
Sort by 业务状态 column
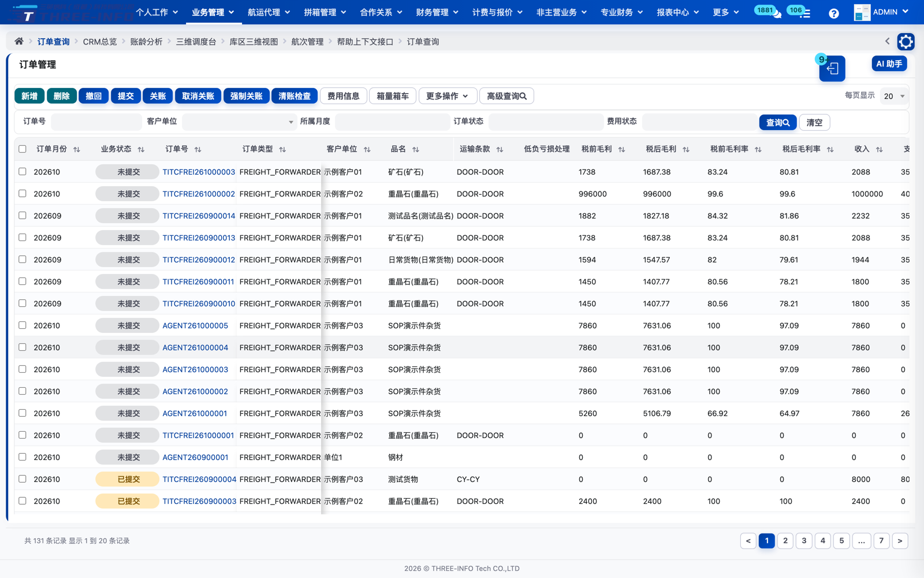pos(141,150)
